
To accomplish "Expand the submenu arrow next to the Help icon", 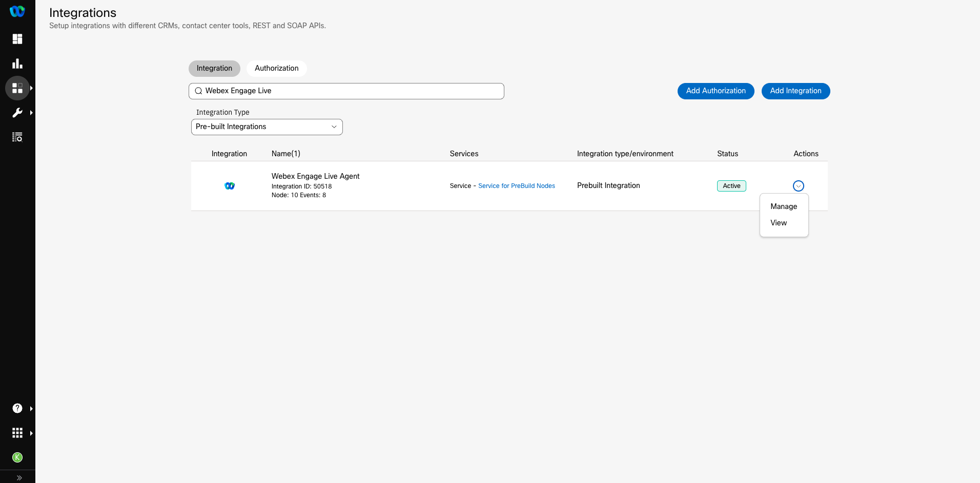I will pyautogui.click(x=32, y=408).
